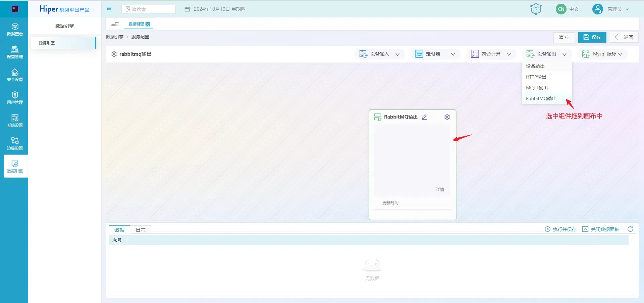The width and height of the screenshot is (644, 303).
Task: Select the 数据引擎 sidebar icon
Action: pyautogui.click(x=15, y=166)
